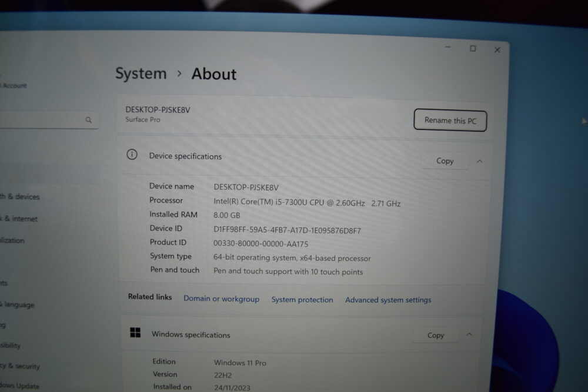Click the Pen and touch label
This screenshot has width=588, height=392.
point(175,270)
